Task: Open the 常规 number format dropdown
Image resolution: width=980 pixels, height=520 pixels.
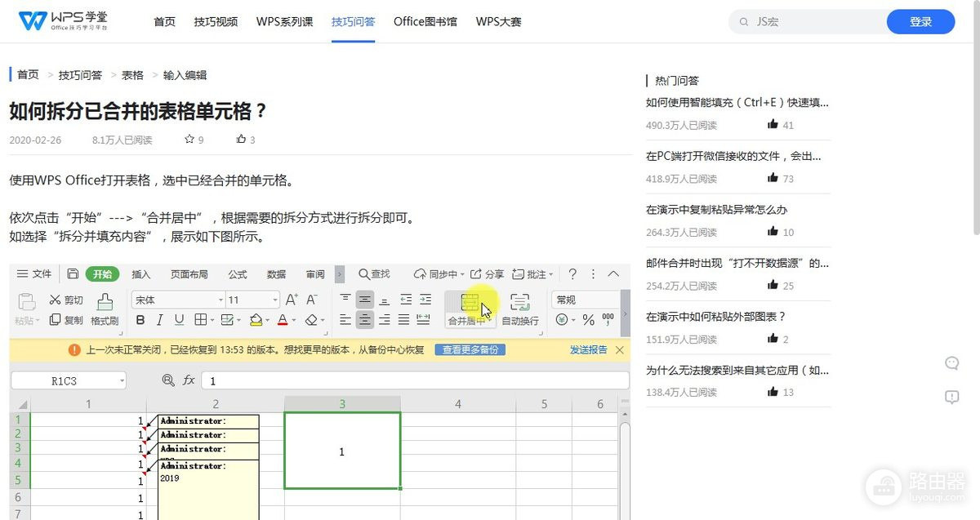Action: tap(585, 300)
